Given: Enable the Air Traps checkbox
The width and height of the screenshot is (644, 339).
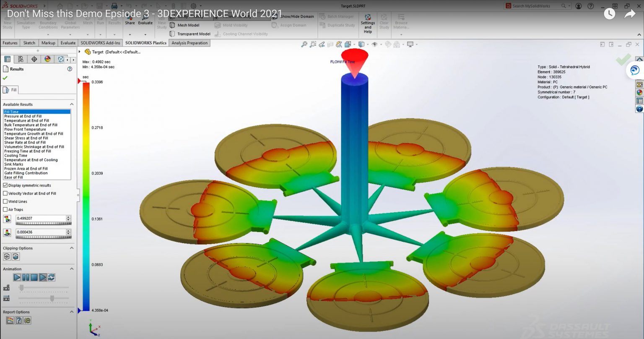Looking at the screenshot, I should click(x=5, y=209).
